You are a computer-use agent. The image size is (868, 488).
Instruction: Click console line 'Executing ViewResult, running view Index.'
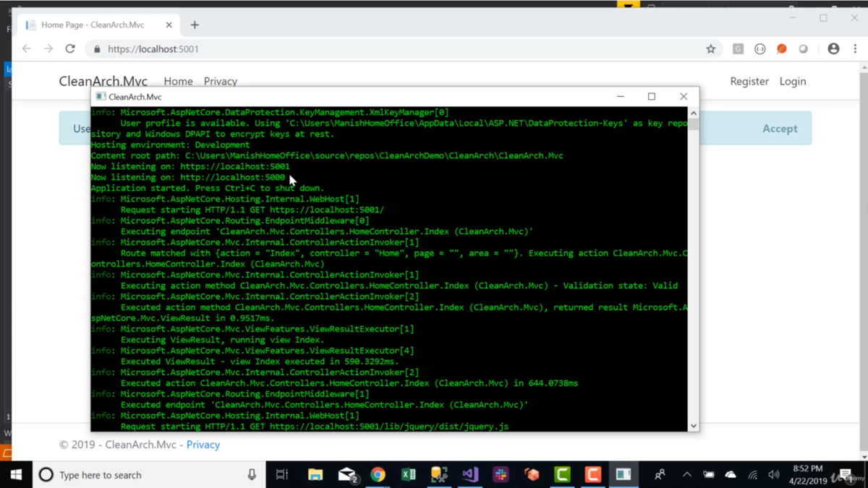[222, 340]
